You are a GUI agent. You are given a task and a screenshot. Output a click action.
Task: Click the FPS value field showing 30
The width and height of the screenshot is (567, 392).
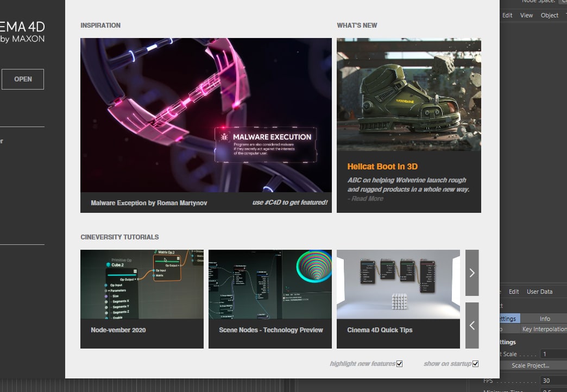[x=553, y=381]
